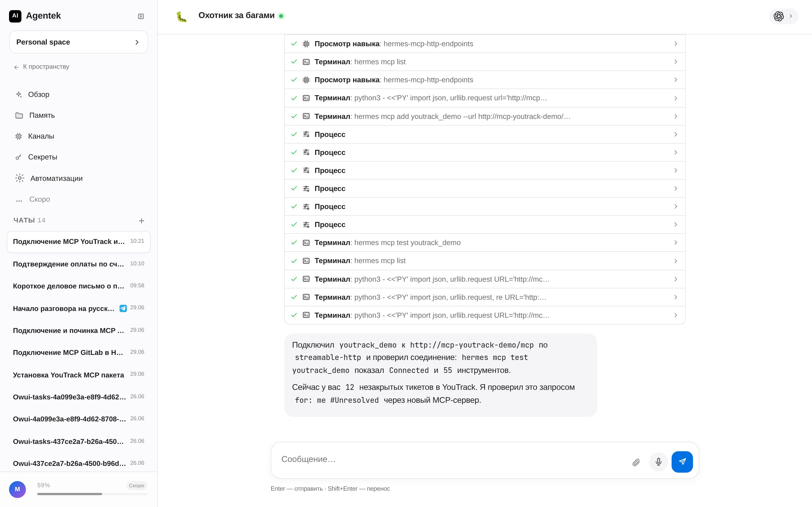Expand the 'hermes mcp add youtrack_demo' terminal step
812x507 pixels.
pyautogui.click(x=485, y=116)
